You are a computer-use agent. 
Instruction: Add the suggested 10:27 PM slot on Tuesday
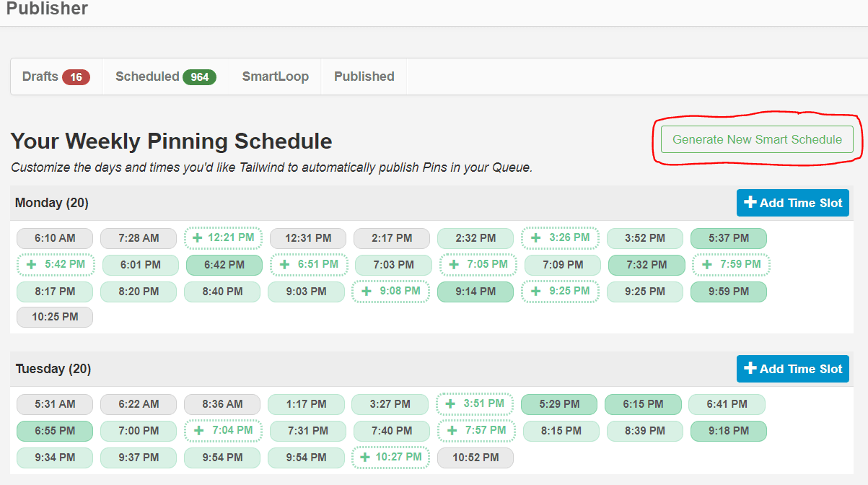coord(391,458)
